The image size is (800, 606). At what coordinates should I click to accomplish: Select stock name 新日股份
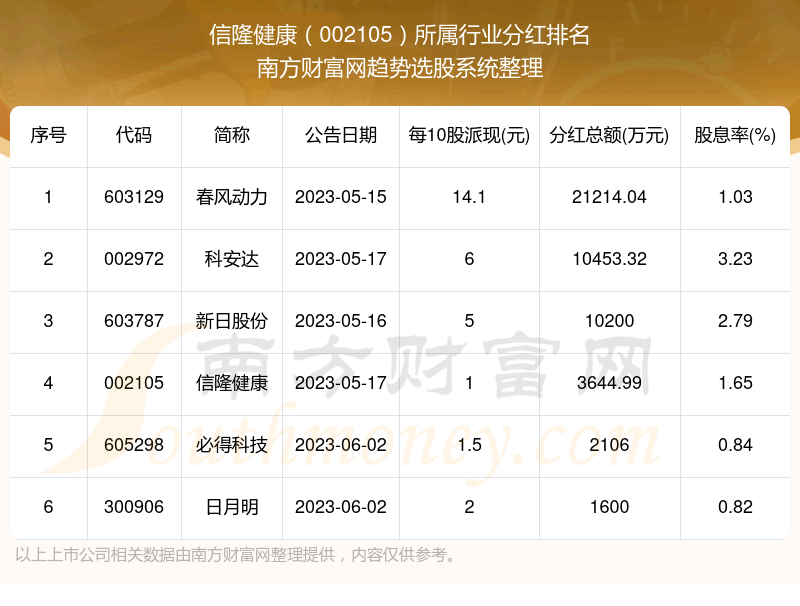(232, 321)
